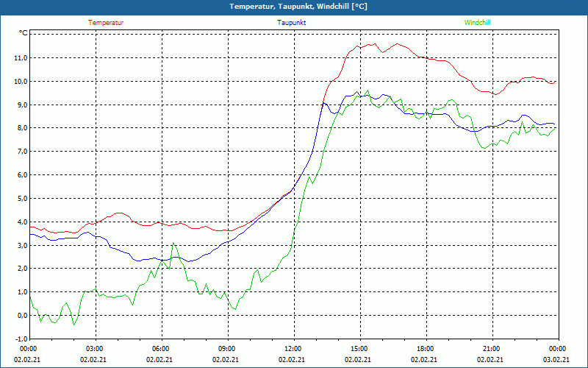588x368 pixels.
Task: Click the 2,0 y-axis value
Action: (23, 269)
